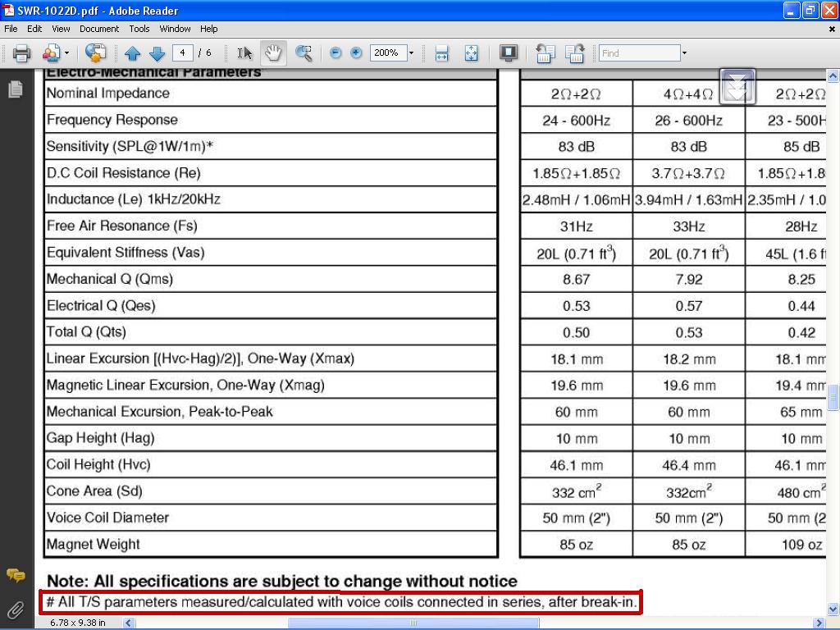Click the '24 - 600Hz' cell
The height and width of the screenshot is (630, 840).
click(x=576, y=121)
